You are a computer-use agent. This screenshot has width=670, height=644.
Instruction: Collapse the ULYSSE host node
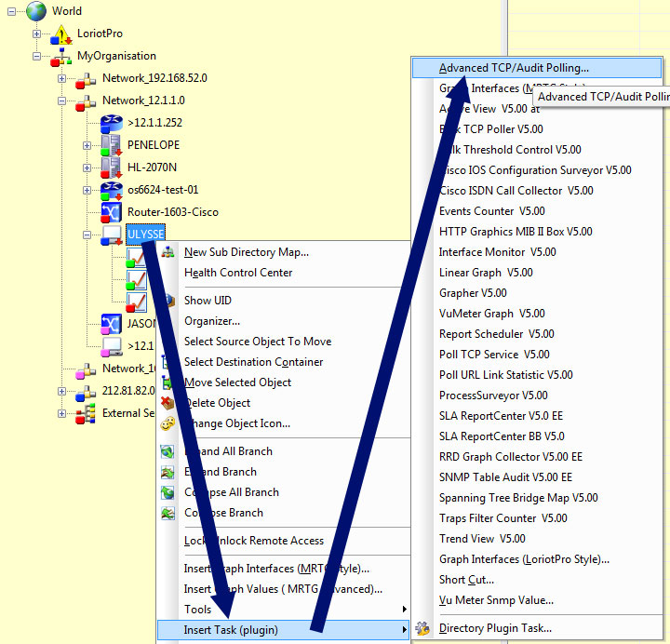tap(87, 235)
